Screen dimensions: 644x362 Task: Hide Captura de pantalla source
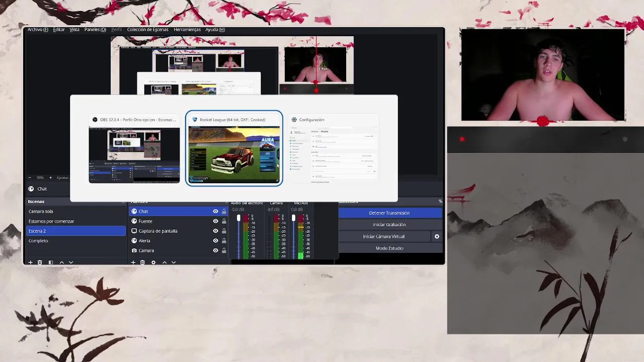[215, 231]
